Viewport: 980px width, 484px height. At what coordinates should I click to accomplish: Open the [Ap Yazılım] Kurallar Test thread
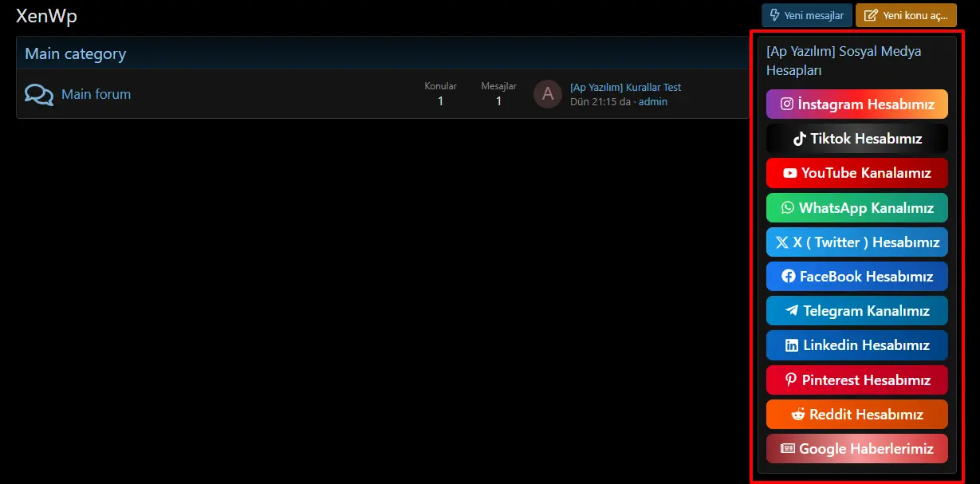click(626, 88)
